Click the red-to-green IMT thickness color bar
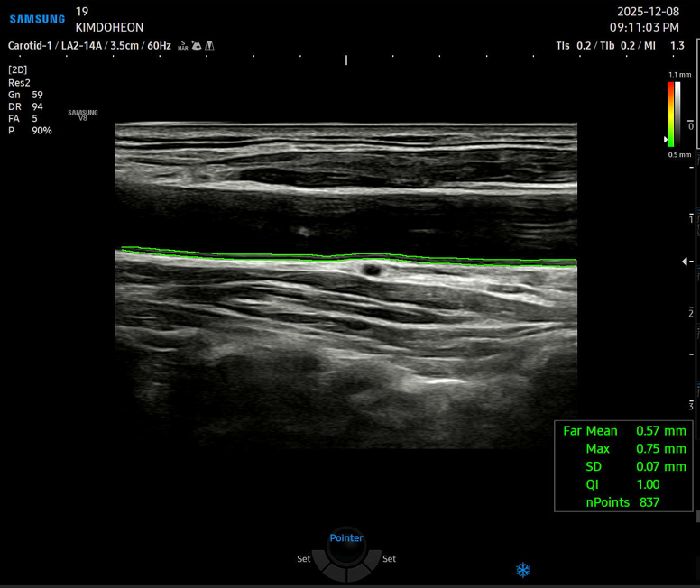 [671, 115]
